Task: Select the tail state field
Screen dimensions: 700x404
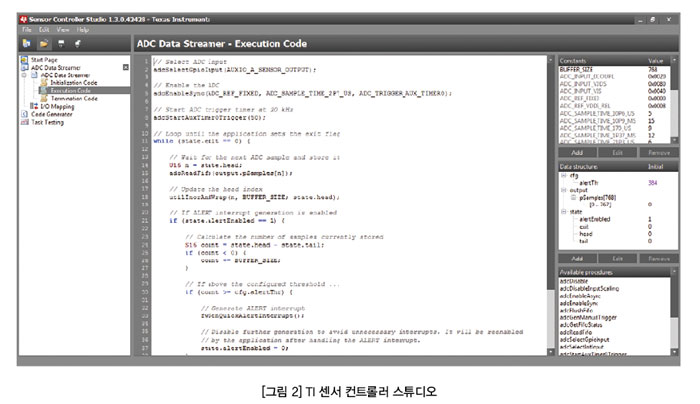Action: point(583,241)
